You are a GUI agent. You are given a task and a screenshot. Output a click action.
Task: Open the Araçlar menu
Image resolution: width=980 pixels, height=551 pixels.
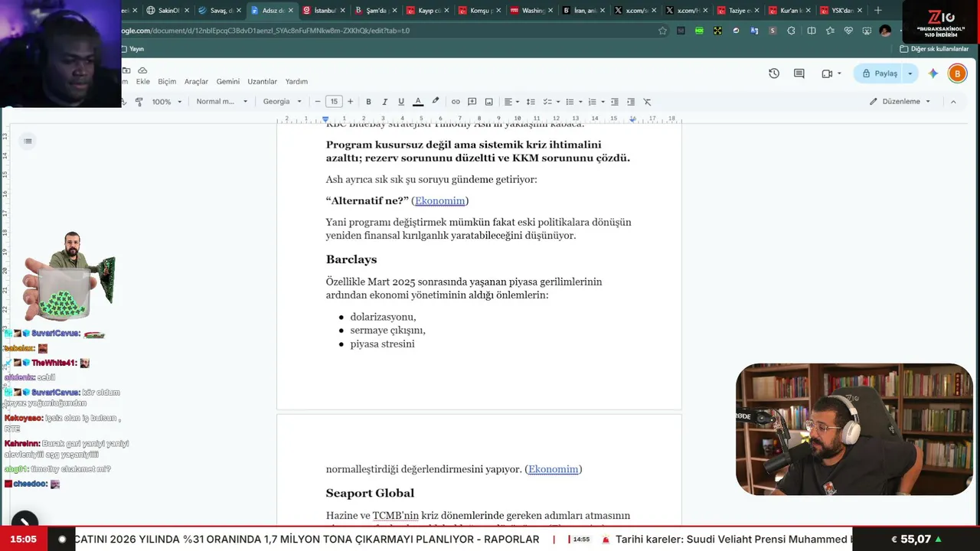click(x=196, y=81)
